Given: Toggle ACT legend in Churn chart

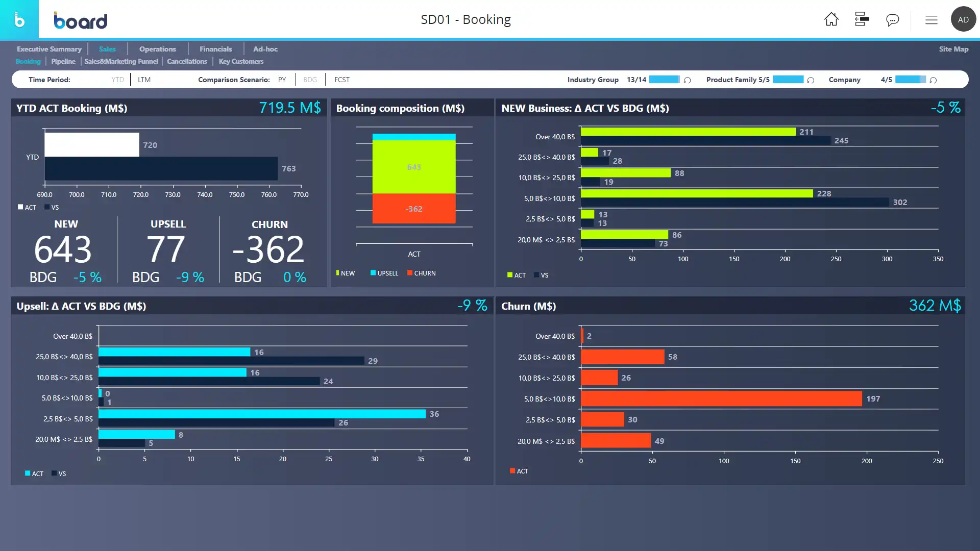Looking at the screenshot, I should (x=519, y=471).
